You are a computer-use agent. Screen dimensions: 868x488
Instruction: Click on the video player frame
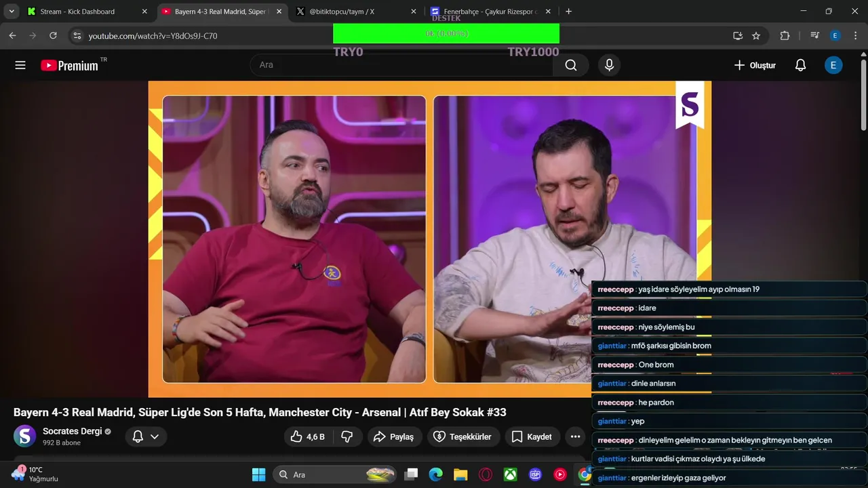coord(430,239)
